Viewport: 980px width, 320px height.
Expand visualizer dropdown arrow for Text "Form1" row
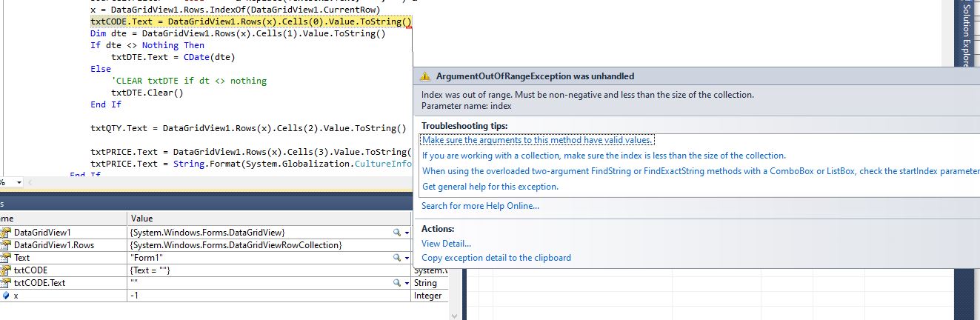click(407, 258)
